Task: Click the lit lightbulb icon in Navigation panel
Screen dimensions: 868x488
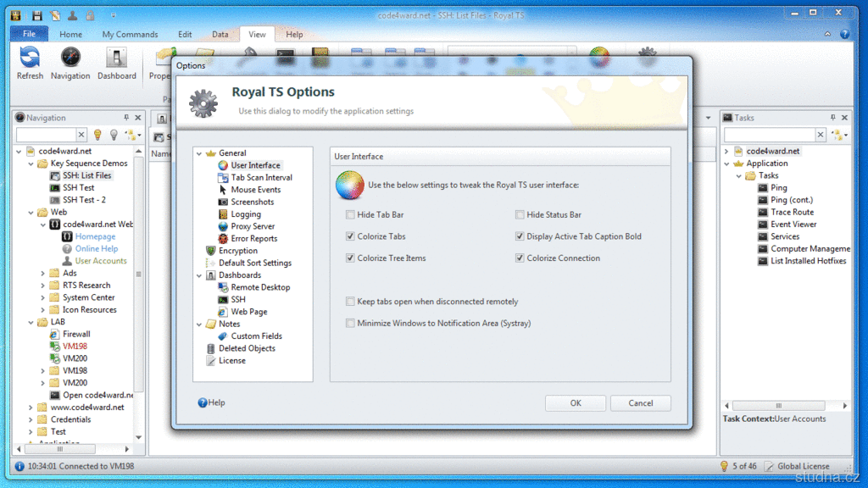Action: click(97, 135)
